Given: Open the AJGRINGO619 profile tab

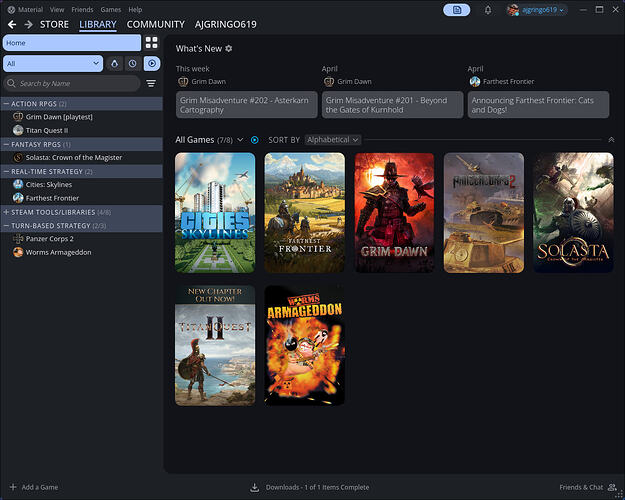Looking at the screenshot, I should click(x=226, y=24).
